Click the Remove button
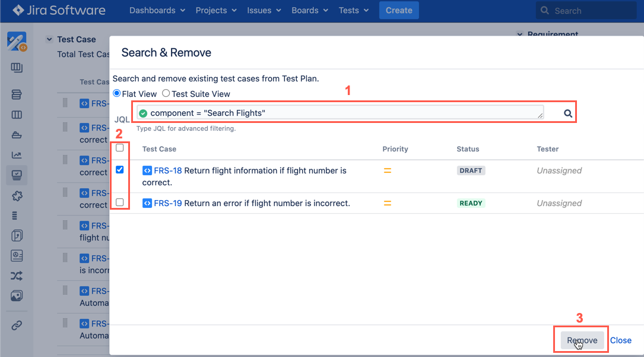 (x=582, y=340)
